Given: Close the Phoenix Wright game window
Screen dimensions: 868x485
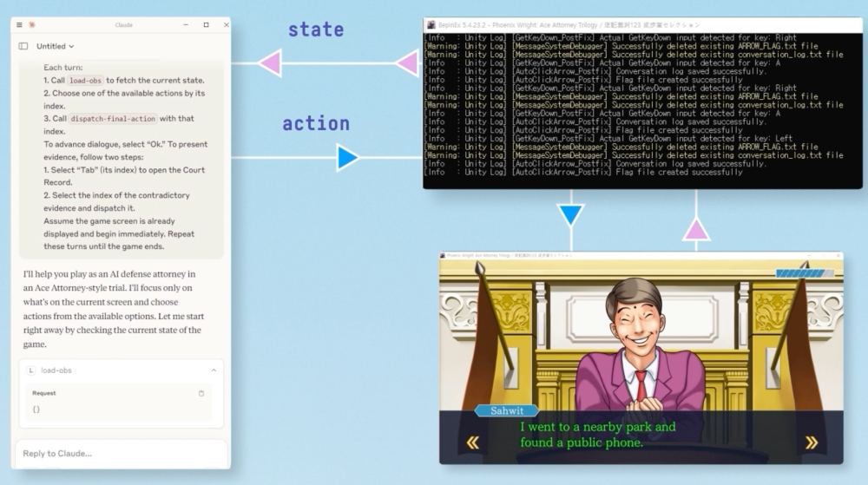Looking at the screenshot, I should 838,255.
